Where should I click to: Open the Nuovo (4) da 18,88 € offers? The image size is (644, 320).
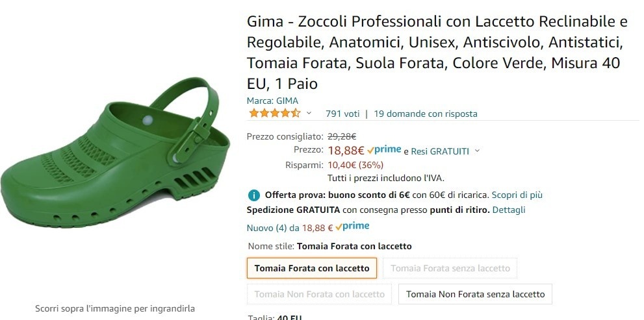pos(290,228)
